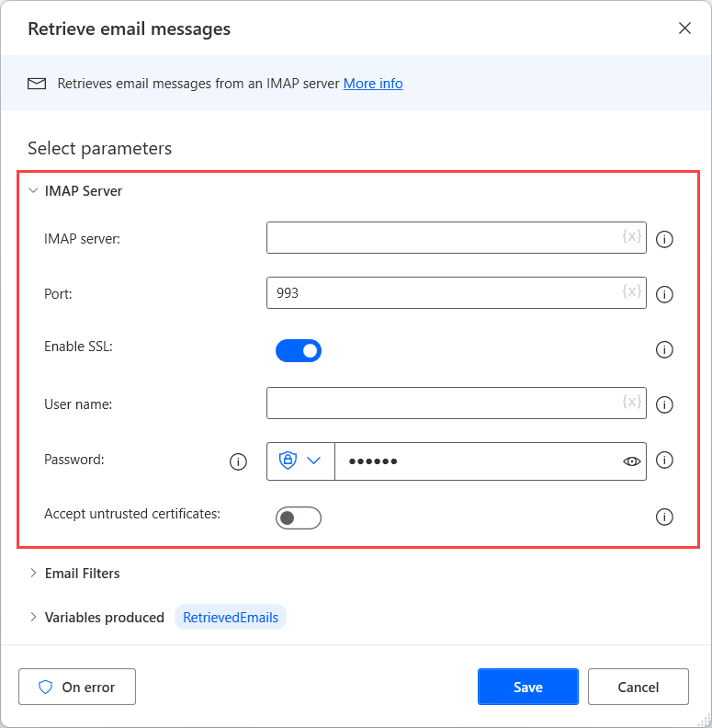
Task: Click the info icon for Enable SSL
Action: click(x=664, y=349)
